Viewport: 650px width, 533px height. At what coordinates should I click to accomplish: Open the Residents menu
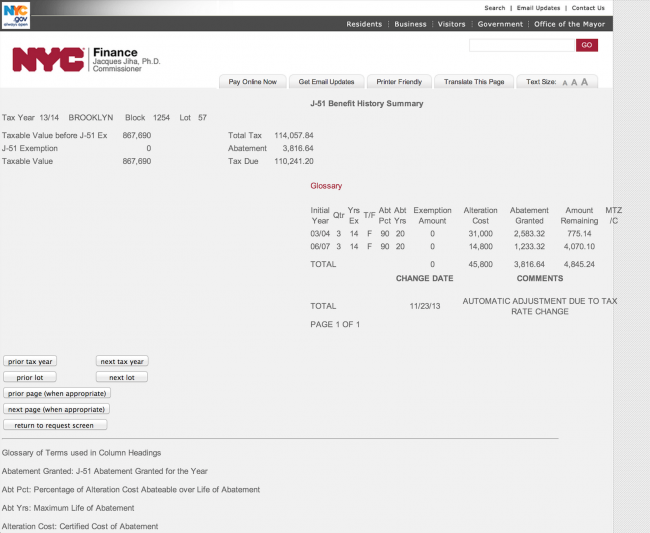pyautogui.click(x=364, y=24)
